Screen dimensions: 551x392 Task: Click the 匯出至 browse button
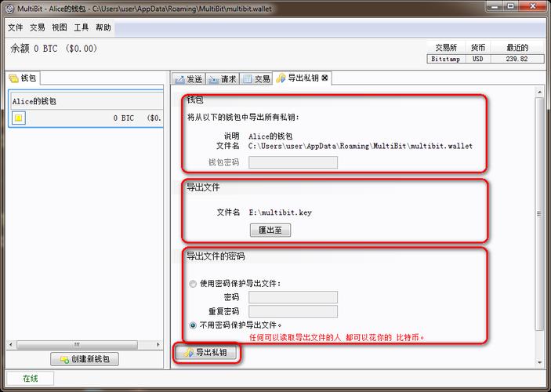click(x=270, y=230)
